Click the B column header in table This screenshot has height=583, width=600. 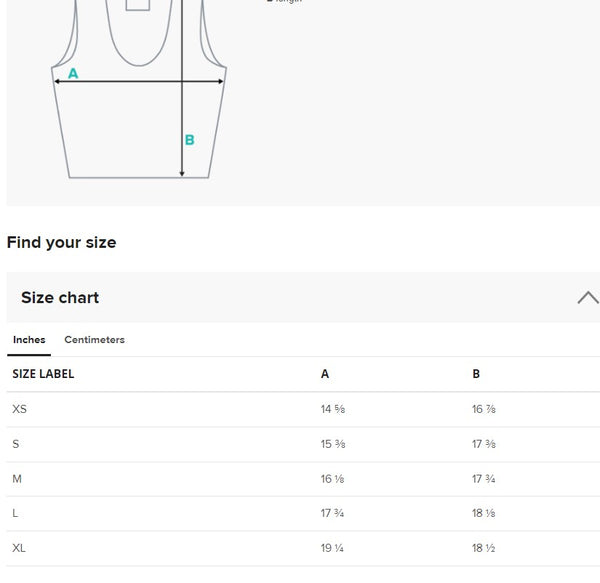pyautogui.click(x=476, y=374)
